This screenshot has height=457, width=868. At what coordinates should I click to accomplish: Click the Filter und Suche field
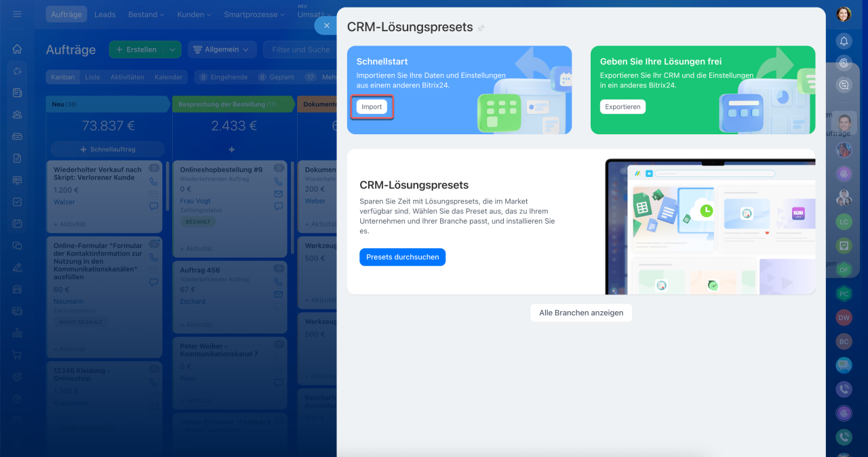(x=300, y=49)
